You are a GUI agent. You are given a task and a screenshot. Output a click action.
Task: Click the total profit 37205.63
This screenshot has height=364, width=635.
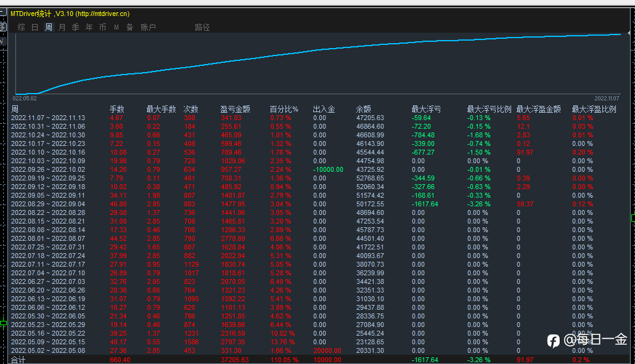(235, 360)
